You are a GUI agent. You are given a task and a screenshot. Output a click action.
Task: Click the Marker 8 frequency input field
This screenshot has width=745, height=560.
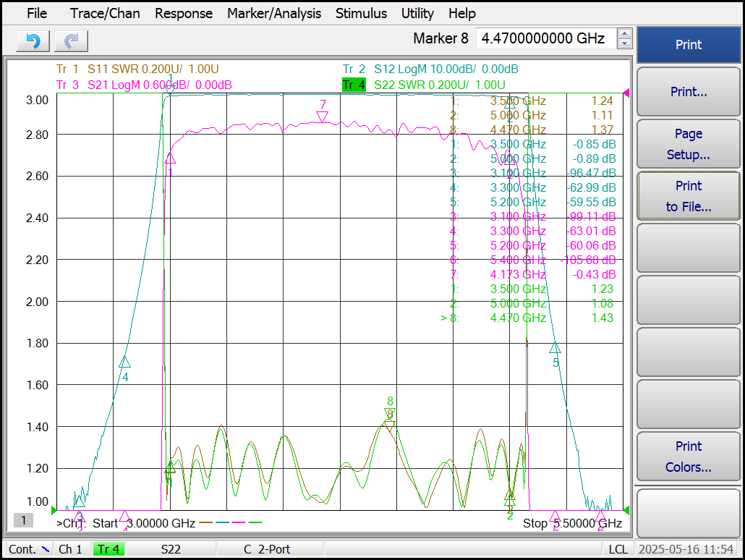(546, 38)
